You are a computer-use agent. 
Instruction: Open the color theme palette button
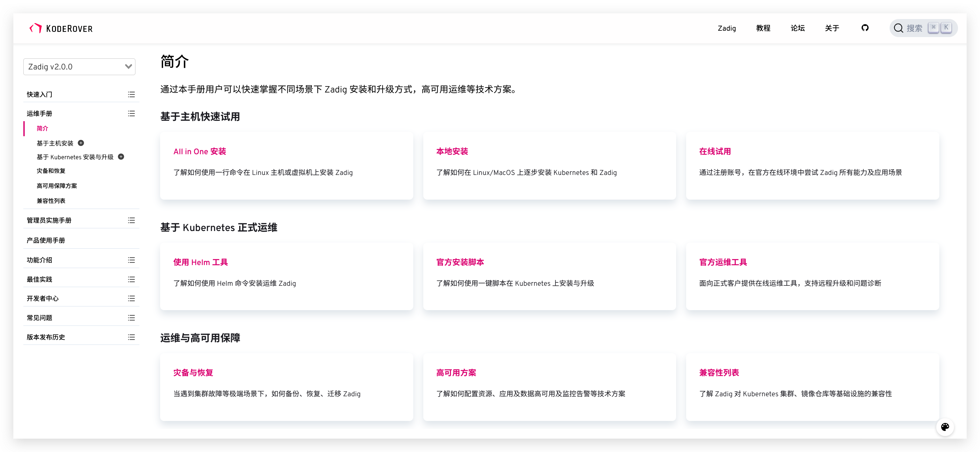[945, 427]
